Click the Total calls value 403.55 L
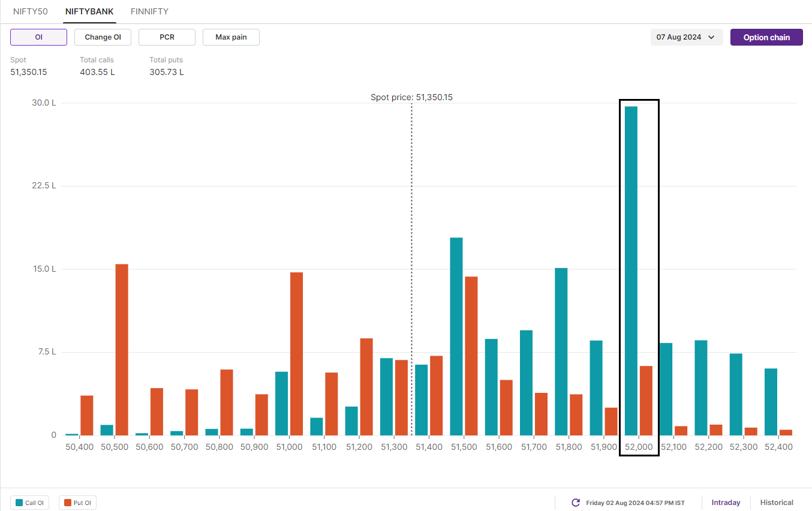Image resolution: width=812 pixels, height=511 pixels. tap(97, 72)
